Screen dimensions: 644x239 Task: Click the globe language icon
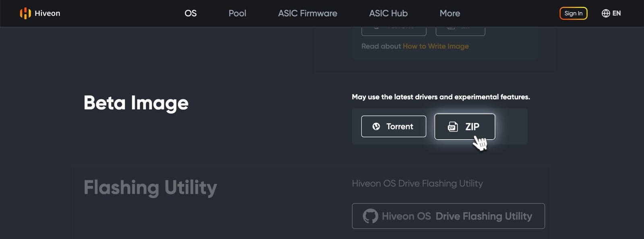click(606, 13)
